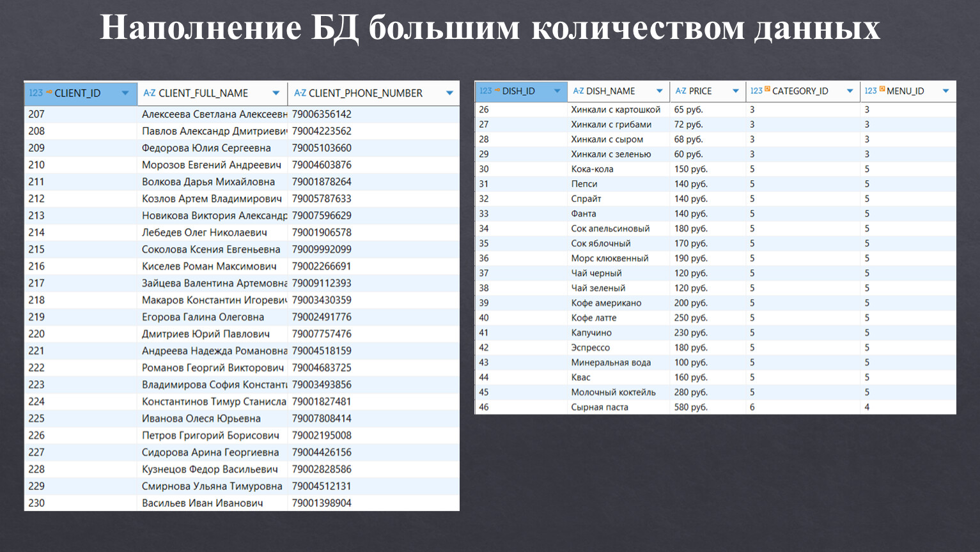980x552 pixels.
Task: Click the 580 руб. price cell
Action: click(690, 407)
